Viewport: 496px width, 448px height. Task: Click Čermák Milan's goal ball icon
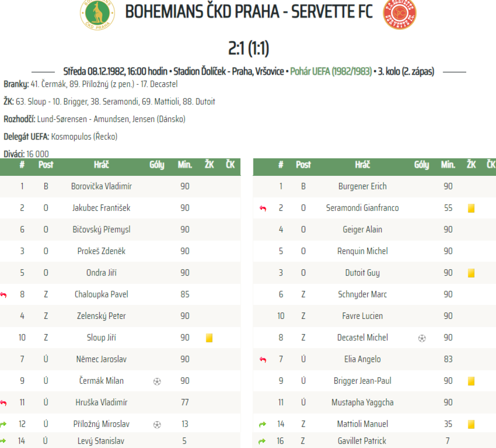pos(157,381)
